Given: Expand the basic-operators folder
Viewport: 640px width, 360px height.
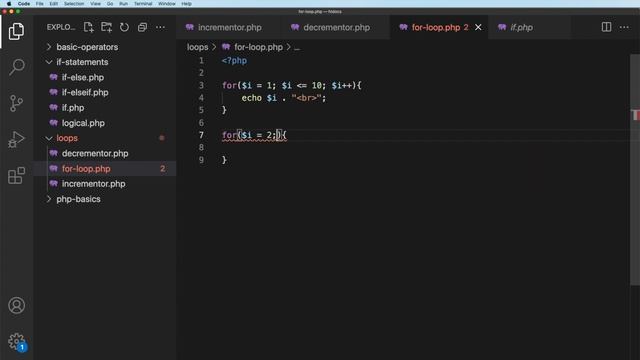Looking at the screenshot, I should [49, 47].
